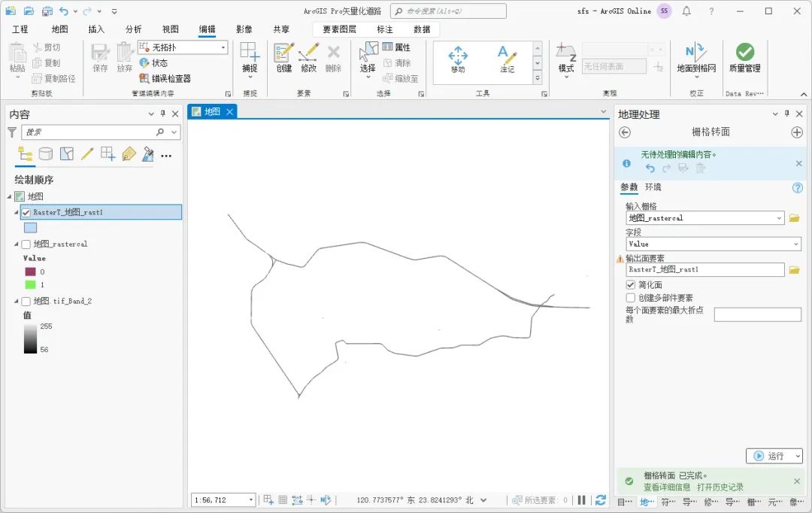
Task: Dismiss the 栅格转面 已完成 message
Action: 797,481
